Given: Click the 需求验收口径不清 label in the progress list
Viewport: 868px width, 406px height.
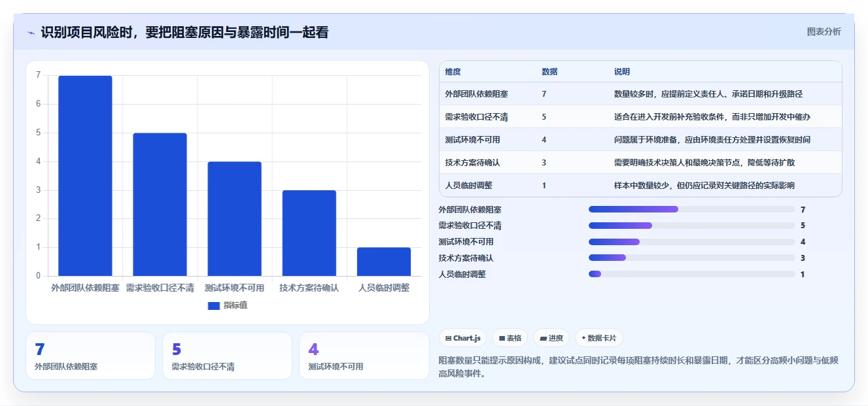Looking at the screenshot, I should click(x=470, y=226).
